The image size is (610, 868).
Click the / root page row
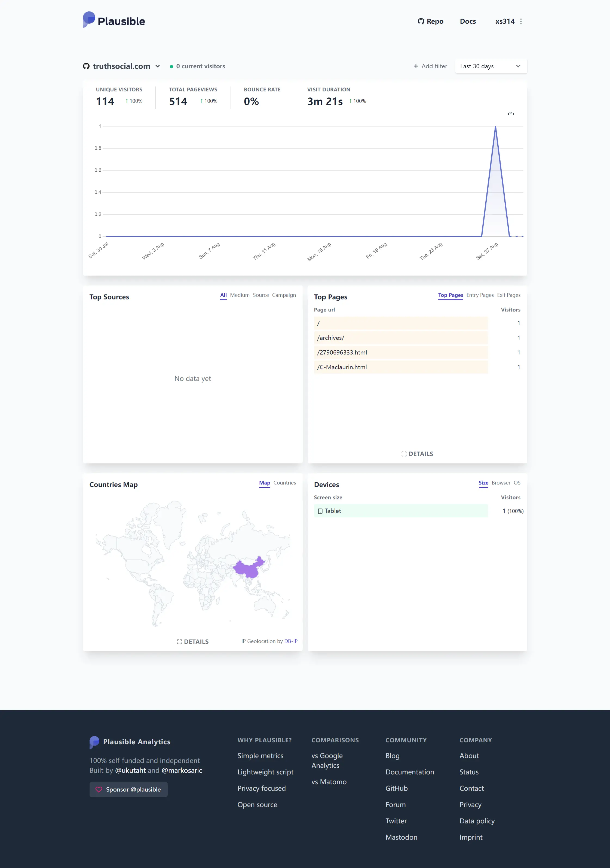[417, 323]
